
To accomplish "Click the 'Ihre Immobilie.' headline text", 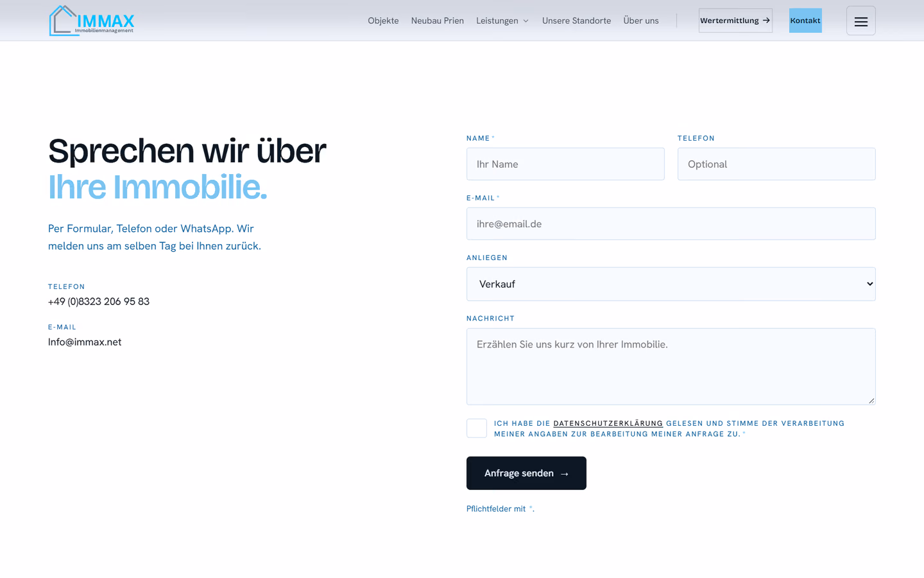I will [x=158, y=187].
